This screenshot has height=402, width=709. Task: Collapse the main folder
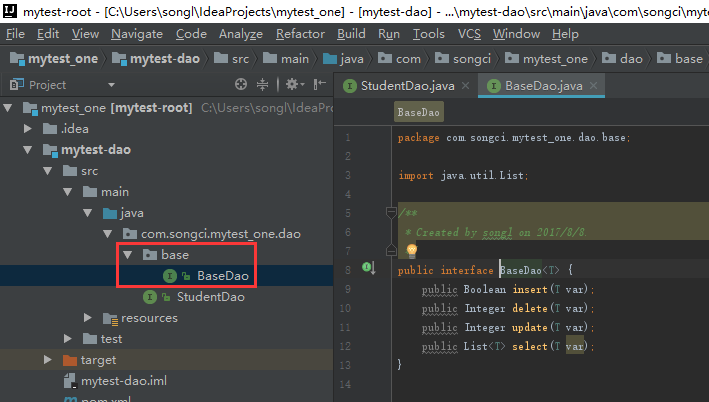[x=67, y=192]
